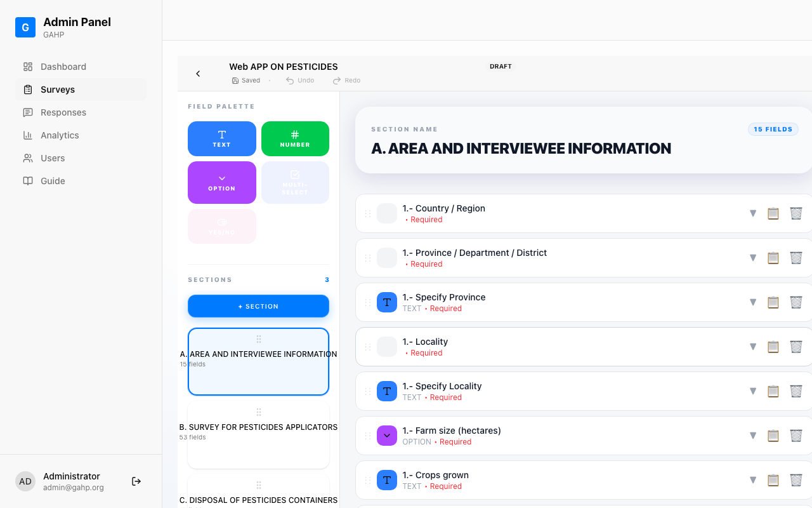Delete the Country / Region field with the trash icon
The height and width of the screenshot is (508, 812).
796,213
